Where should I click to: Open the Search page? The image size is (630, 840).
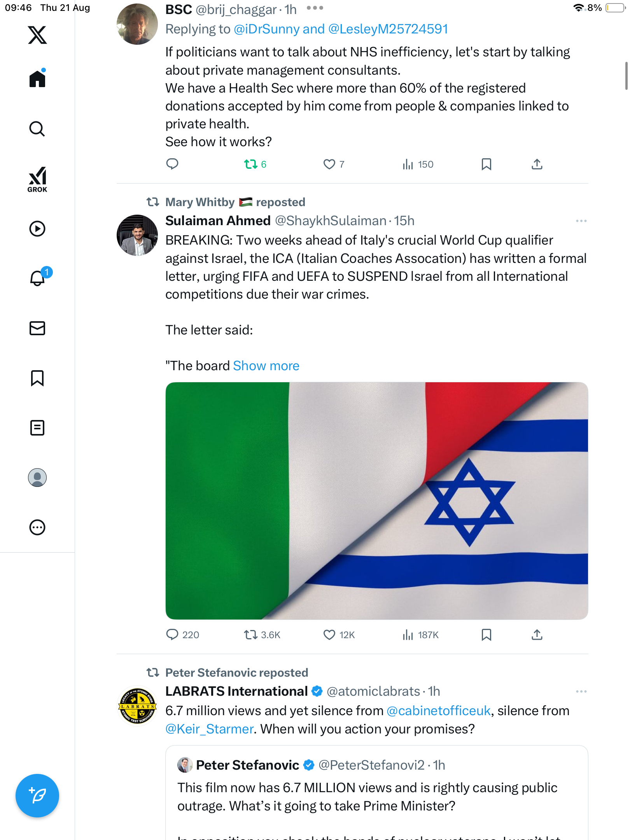37,129
